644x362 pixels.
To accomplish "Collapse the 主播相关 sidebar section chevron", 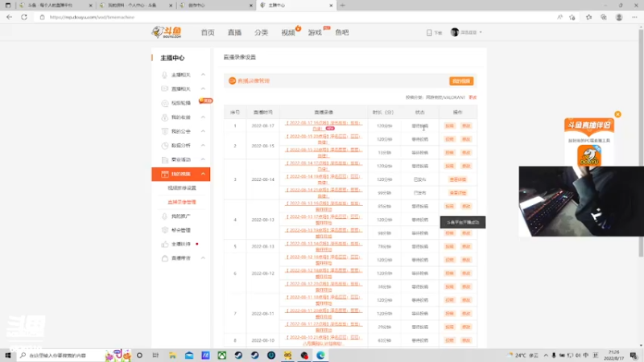I will pyautogui.click(x=203, y=75).
